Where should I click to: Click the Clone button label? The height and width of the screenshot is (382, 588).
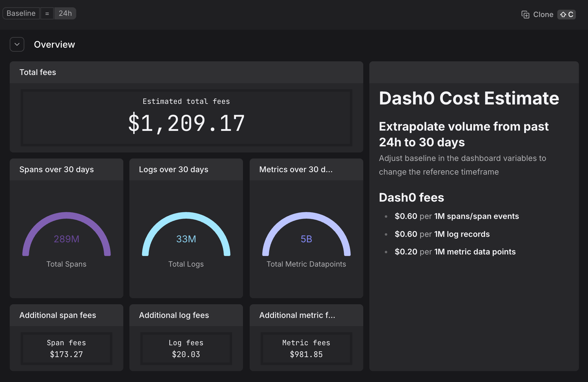click(x=543, y=15)
